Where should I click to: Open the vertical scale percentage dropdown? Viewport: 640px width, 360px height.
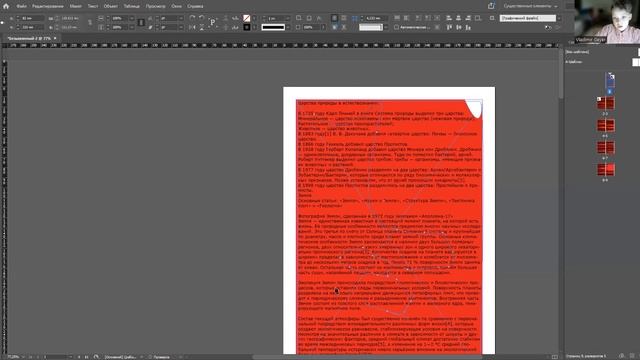pyautogui.click(x=131, y=27)
